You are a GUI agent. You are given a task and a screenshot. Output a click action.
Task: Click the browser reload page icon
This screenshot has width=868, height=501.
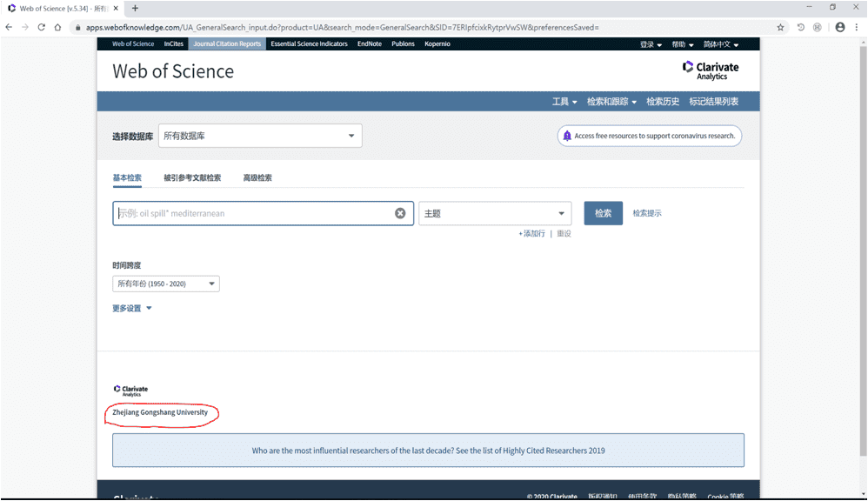tap(41, 27)
